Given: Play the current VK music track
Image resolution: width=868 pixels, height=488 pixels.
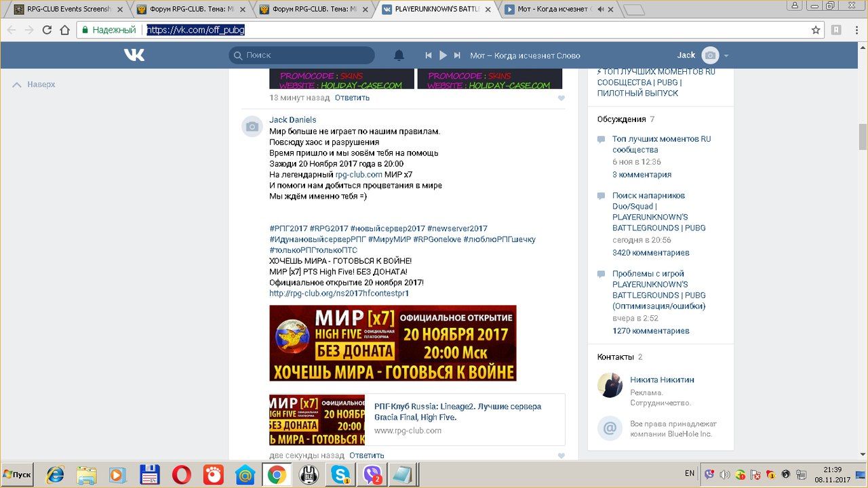Looking at the screenshot, I should coord(443,55).
